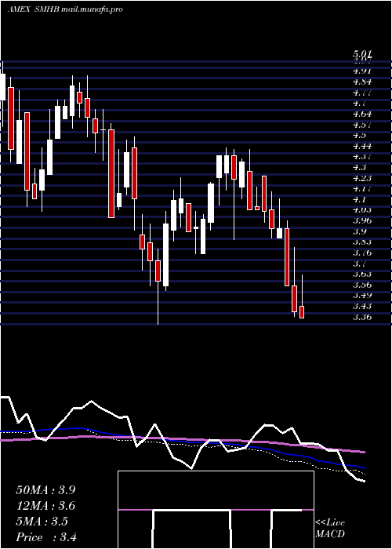Click the 3.43 price axis label
This screenshot has width=392, height=549.
pyautogui.click(x=362, y=307)
